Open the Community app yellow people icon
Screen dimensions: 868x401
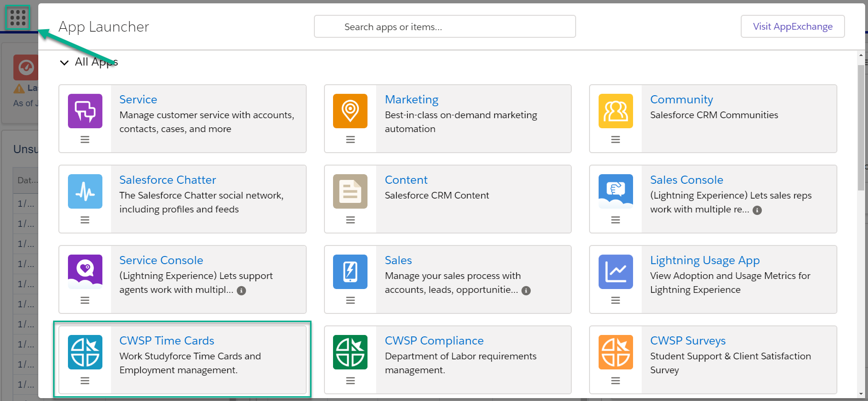tap(616, 111)
